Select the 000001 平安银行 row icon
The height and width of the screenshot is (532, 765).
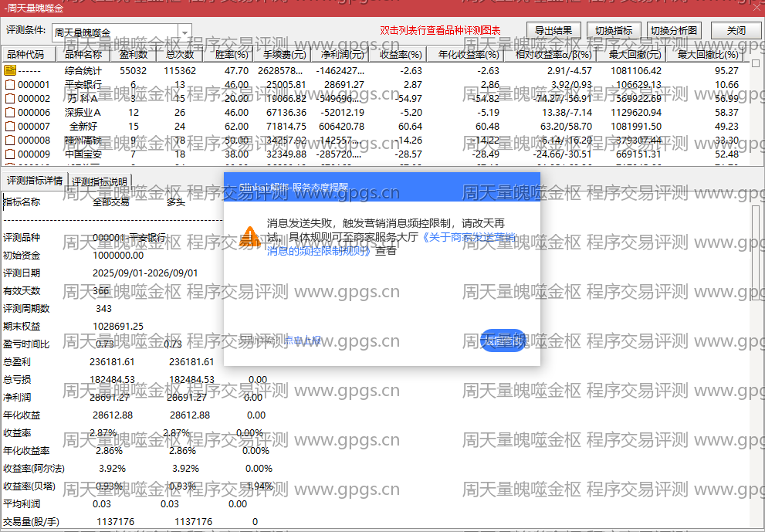pyautogui.click(x=10, y=85)
